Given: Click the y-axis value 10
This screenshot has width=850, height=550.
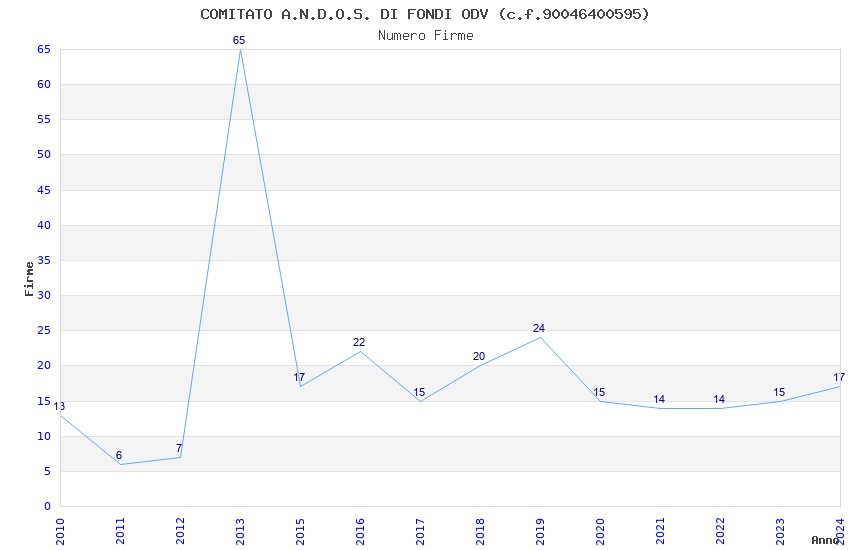Looking at the screenshot, I should click(x=44, y=436).
